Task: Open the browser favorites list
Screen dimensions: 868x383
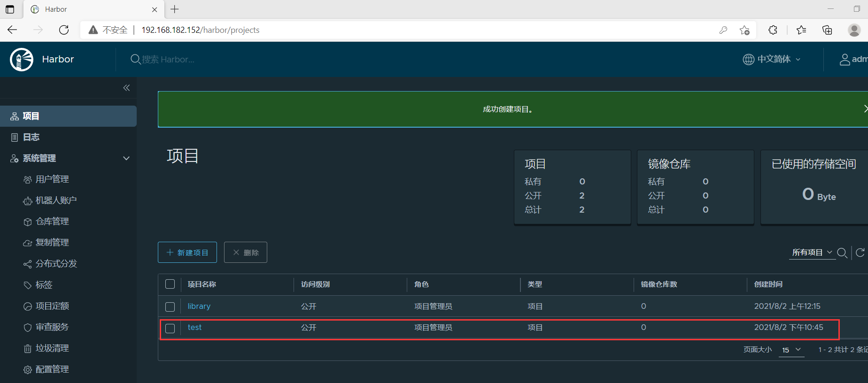Action: click(801, 30)
